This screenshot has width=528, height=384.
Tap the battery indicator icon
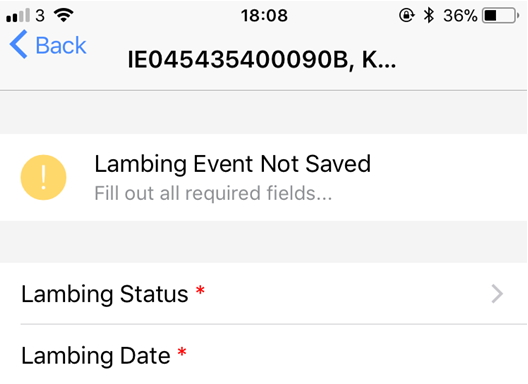point(501,15)
